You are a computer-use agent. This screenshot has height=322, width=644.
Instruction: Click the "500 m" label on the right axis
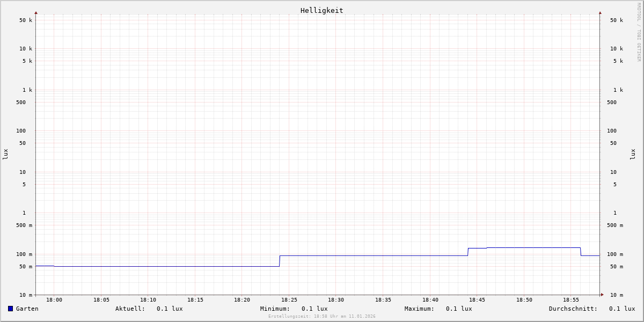tap(615, 225)
